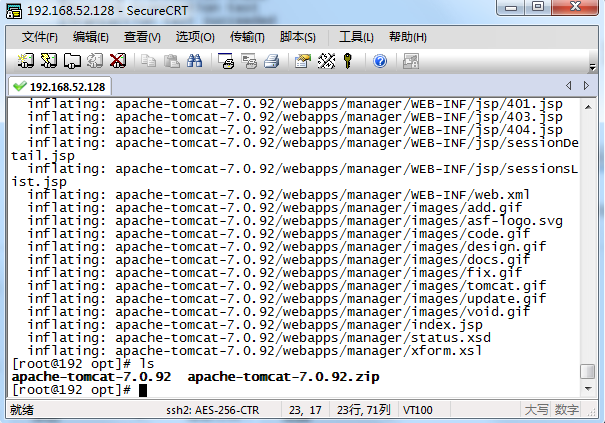
Task: Click the 大写 caps lock indicator
Action: 536,409
